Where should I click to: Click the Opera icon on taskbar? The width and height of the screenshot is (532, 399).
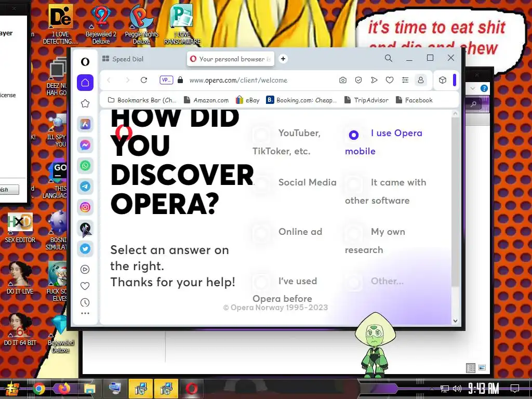191,389
